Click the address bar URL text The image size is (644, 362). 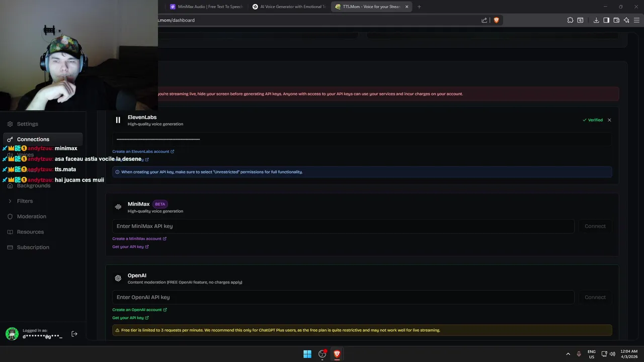click(177, 20)
